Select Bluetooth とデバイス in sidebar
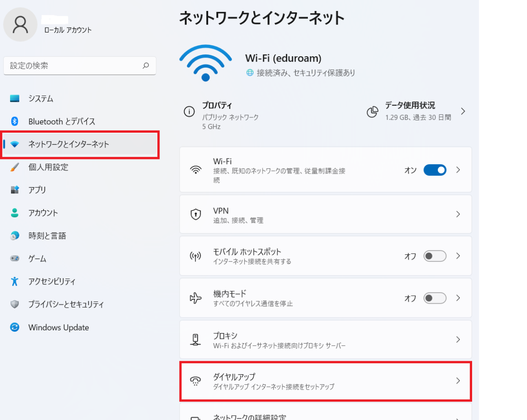The height and width of the screenshot is (420, 527). (x=80, y=121)
